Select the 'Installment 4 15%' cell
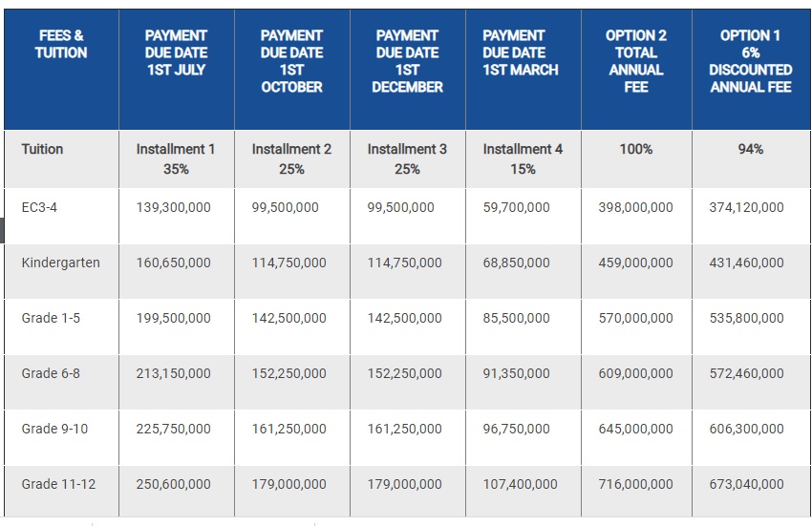The image size is (812, 526). [x=523, y=158]
